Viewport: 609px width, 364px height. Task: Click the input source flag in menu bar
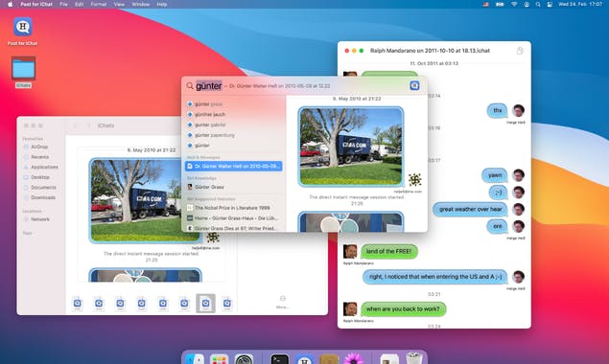click(486, 4)
